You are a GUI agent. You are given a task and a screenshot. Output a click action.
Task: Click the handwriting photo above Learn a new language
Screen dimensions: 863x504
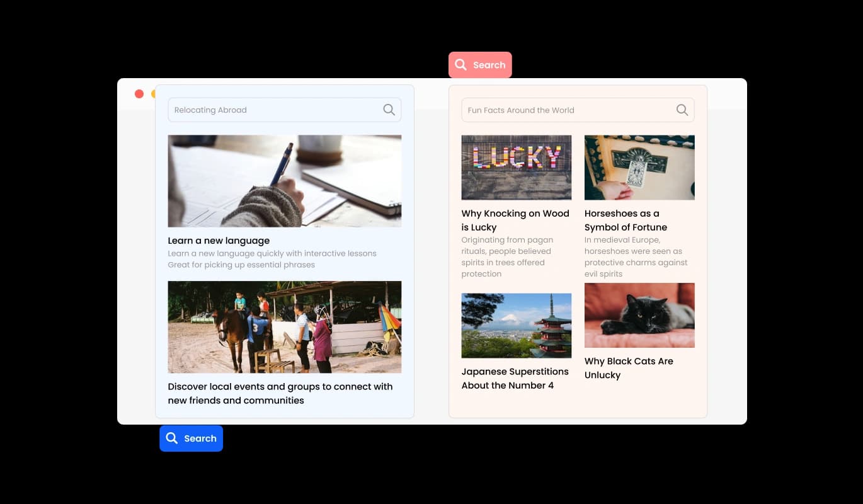[x=284, y=181]
